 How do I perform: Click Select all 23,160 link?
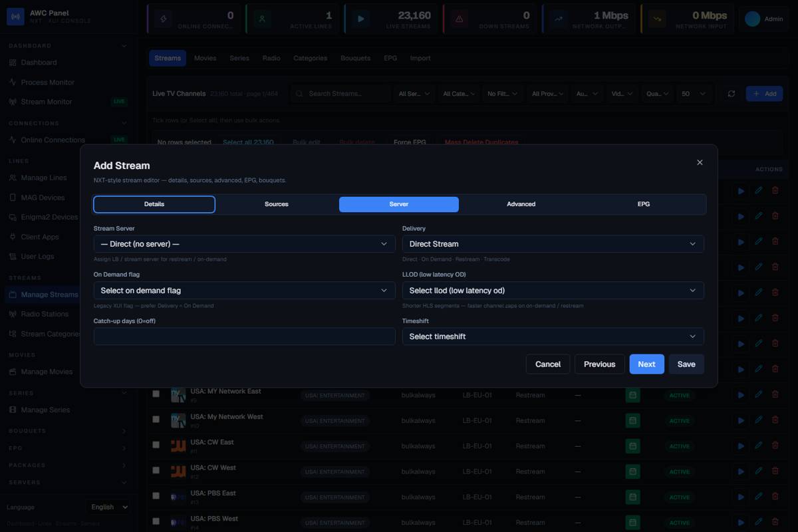[248, 142]
